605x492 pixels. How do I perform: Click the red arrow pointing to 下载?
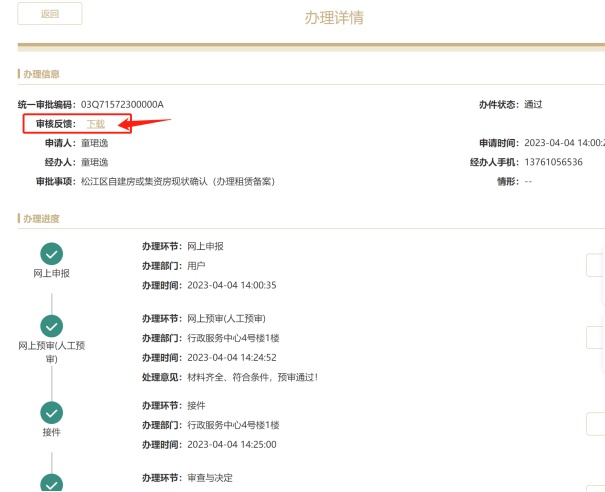(147, 123)
